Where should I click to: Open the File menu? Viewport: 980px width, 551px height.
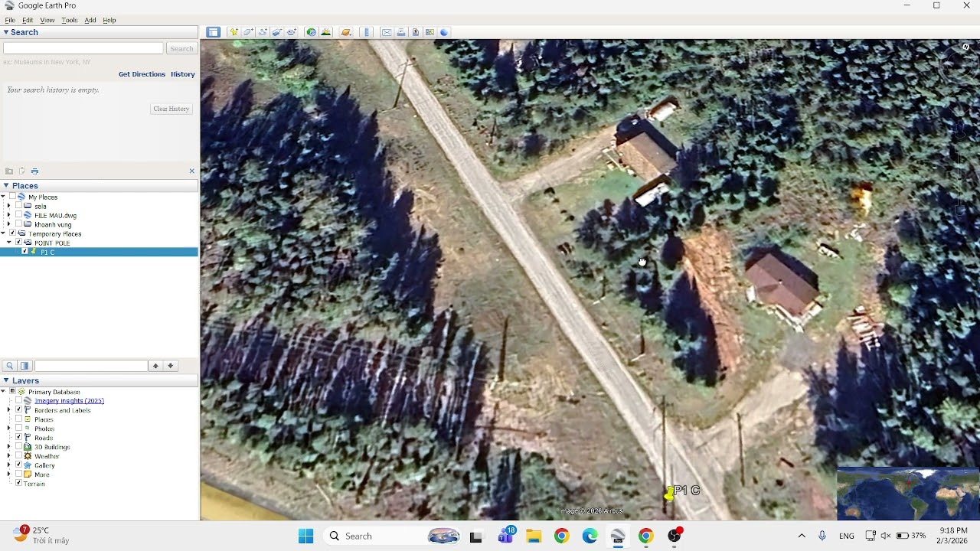pyautogui.click(x=10, y=20)
